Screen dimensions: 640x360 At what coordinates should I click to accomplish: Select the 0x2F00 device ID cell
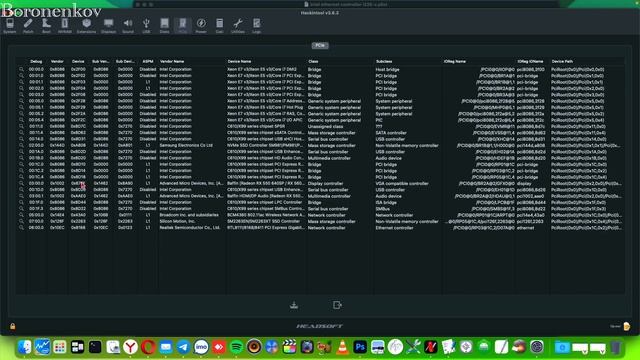(x=78, y=69)
